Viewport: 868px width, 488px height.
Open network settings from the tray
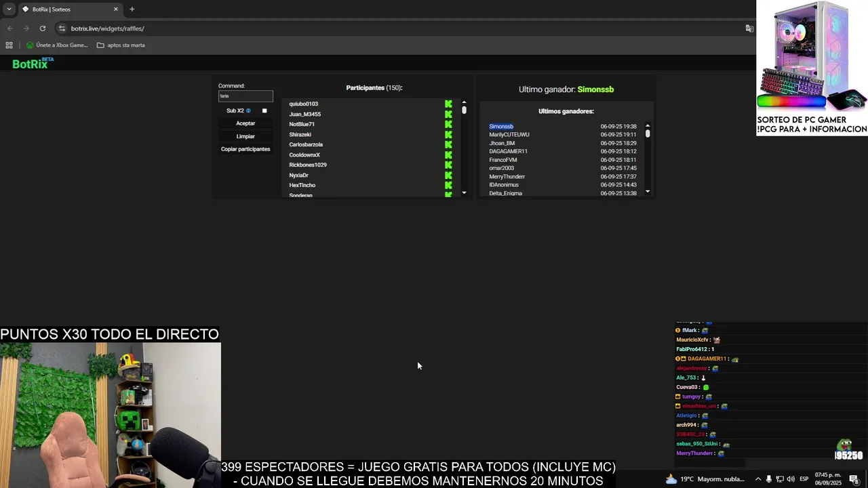click(780, 479)
